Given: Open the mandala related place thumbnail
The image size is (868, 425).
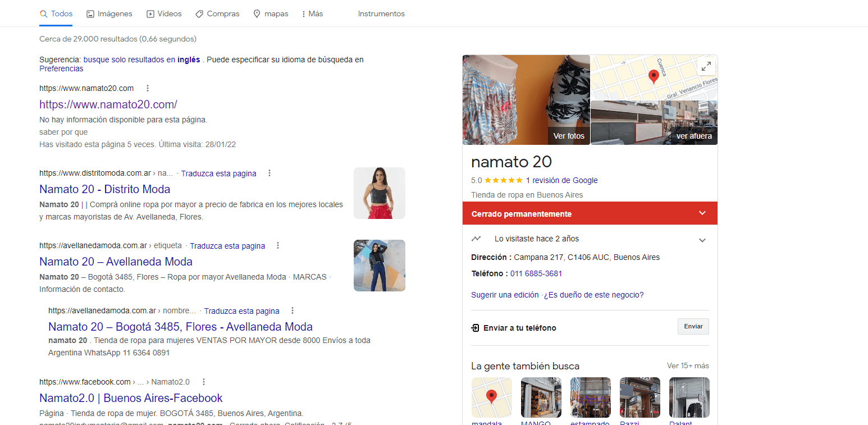Looking at the screenshot, I should click(492, 397).
